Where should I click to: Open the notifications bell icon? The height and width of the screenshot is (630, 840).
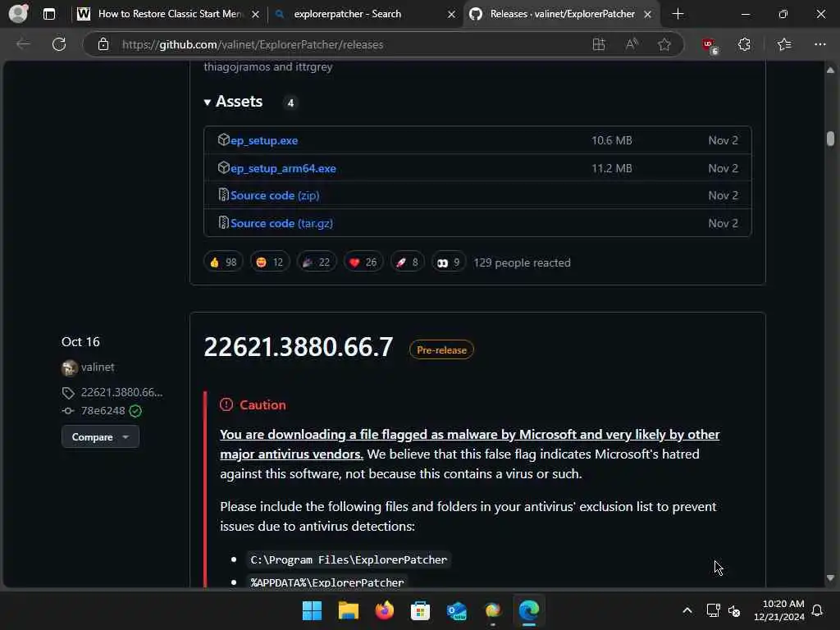coord(818,610)
